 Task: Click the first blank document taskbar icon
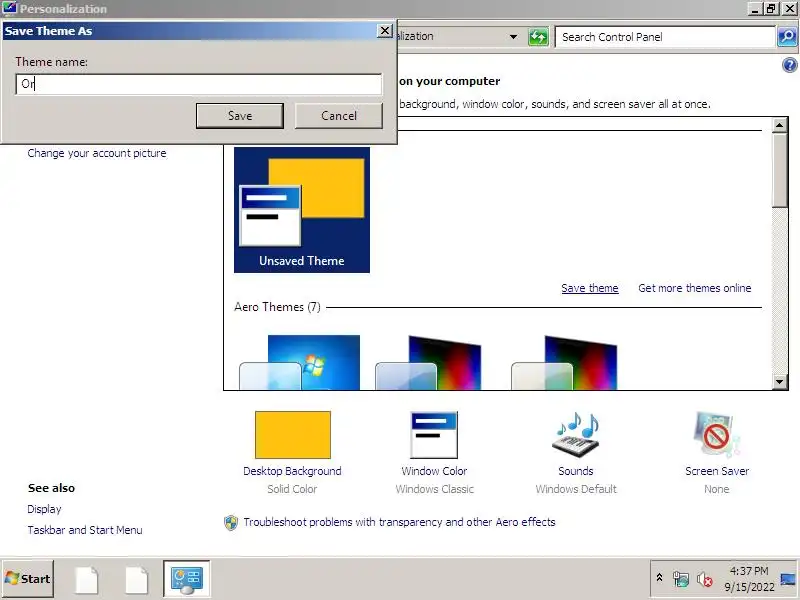87,580
